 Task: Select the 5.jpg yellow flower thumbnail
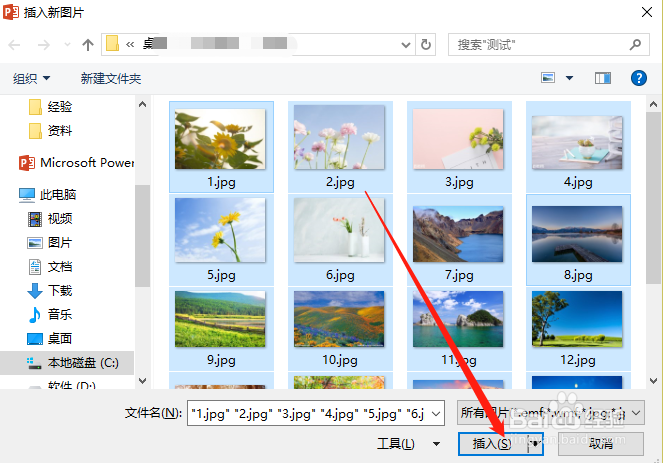click(x=220, y=230)
